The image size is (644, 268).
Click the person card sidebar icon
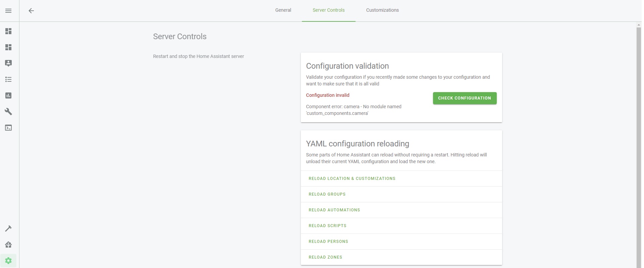point(8,63)
